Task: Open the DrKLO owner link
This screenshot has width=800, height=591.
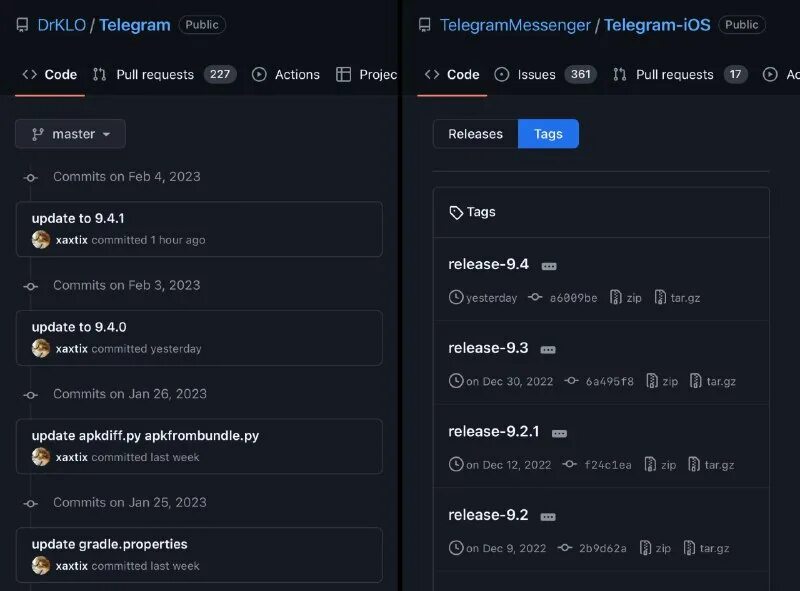Action: 61,24
